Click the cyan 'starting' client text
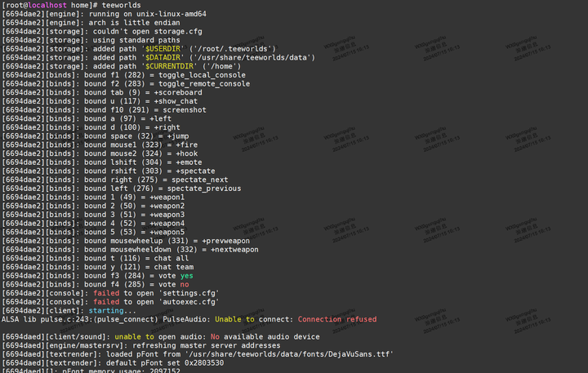Image resolution: width=588 pixels, height=373 pixels. [106, 310]
